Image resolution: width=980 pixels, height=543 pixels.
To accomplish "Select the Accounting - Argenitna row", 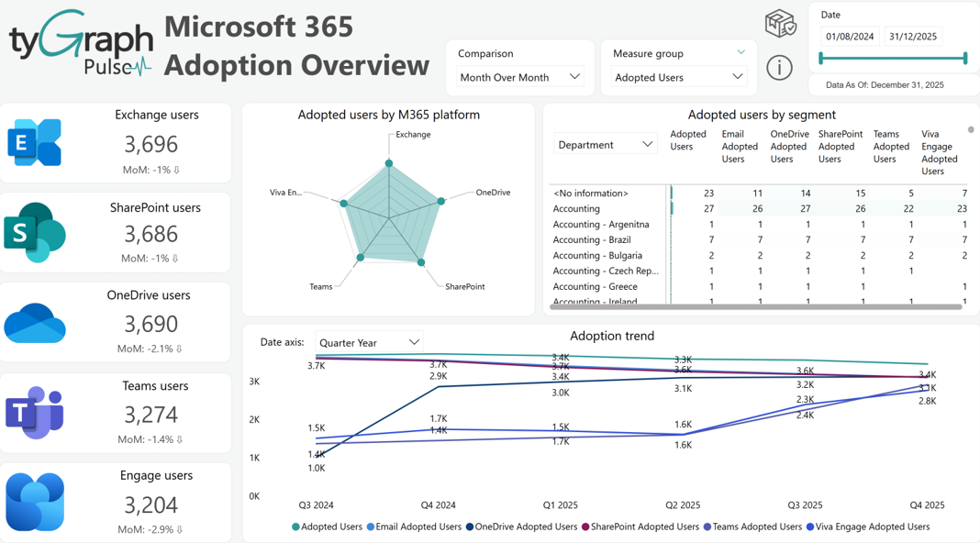I will point(759,225).
